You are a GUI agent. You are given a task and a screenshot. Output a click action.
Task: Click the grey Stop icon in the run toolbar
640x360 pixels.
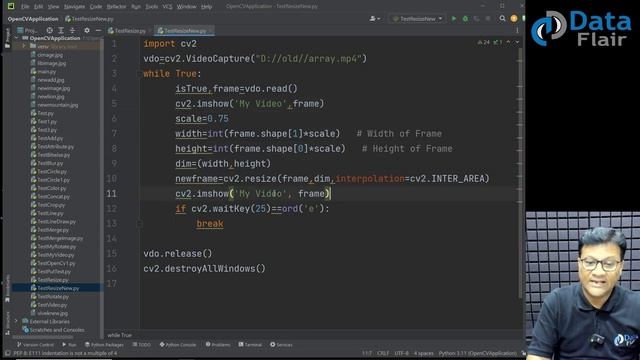click(x=488, y=19)
